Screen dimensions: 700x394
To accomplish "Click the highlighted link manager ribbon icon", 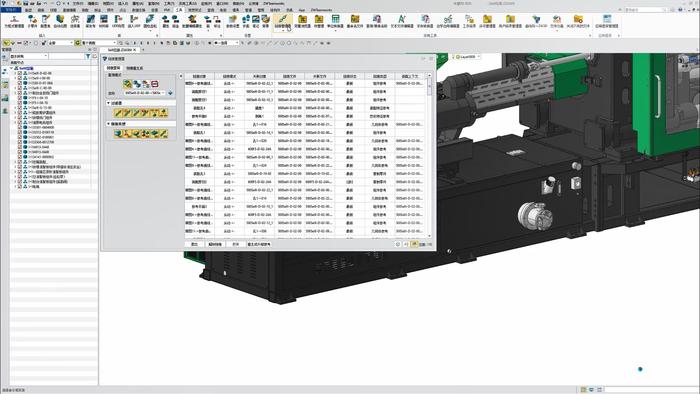I will [282, 19].
